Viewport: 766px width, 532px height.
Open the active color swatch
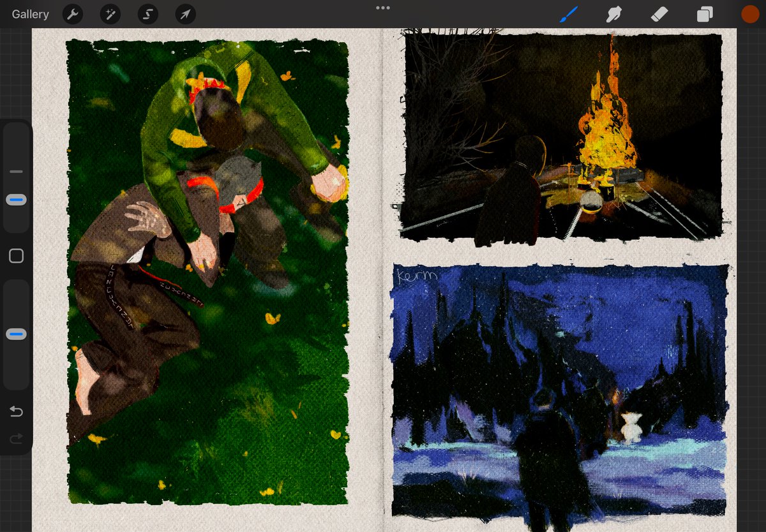750,14
